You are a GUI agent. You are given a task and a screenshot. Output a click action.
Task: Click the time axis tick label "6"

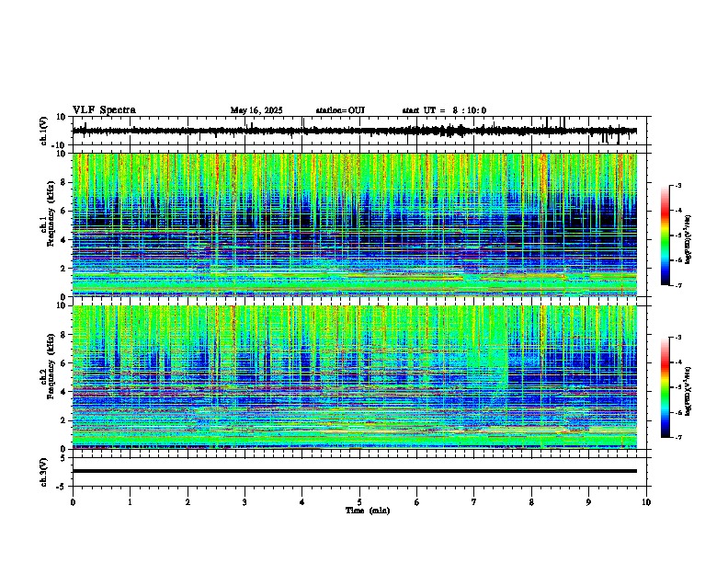(x=417, y=502)
